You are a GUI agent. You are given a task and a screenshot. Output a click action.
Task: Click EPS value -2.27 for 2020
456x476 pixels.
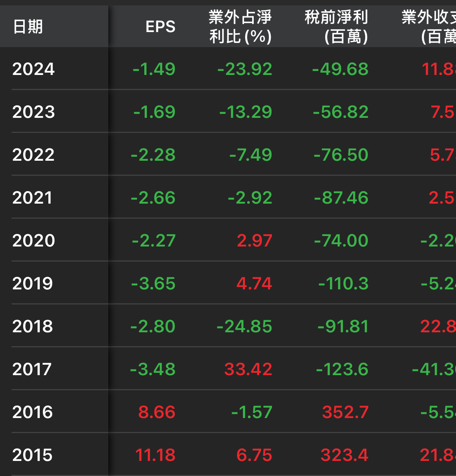pyautogui.click(x=154, y=241)
